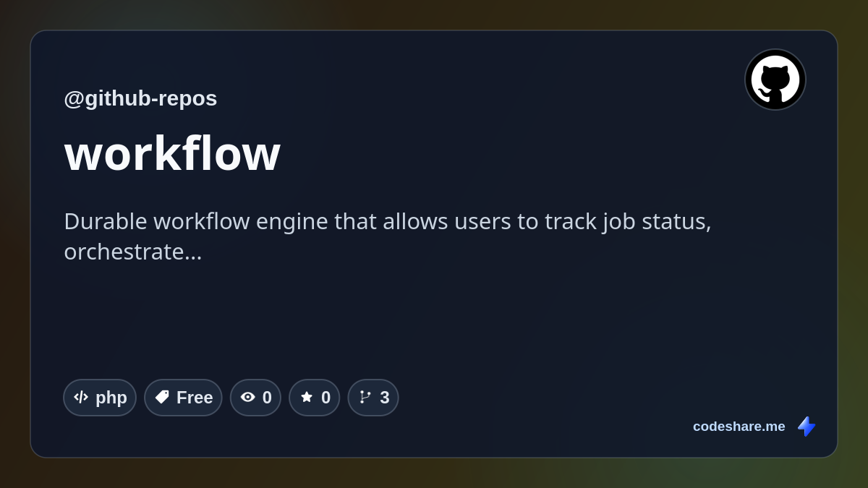Visit the codeshare.me site link
The height and width of the screenshot is (488, 868).
739,427
